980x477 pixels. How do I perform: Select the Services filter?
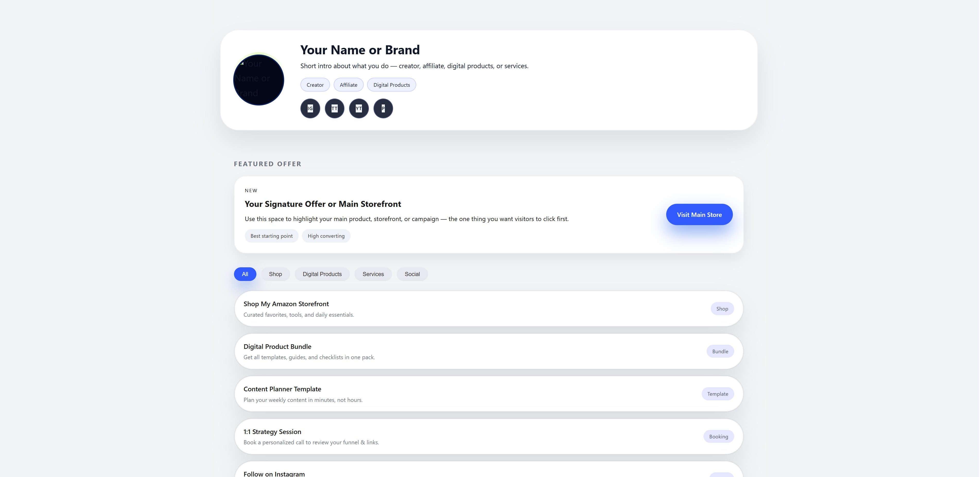pyautogui.click(x=373, y=274)
